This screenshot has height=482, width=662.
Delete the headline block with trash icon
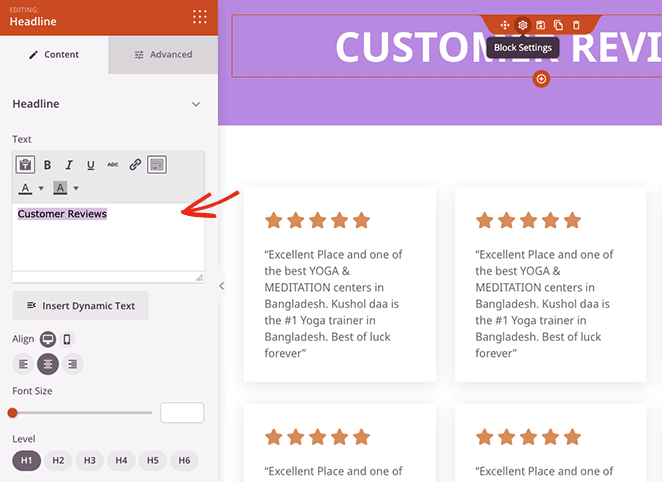(576, 25)
